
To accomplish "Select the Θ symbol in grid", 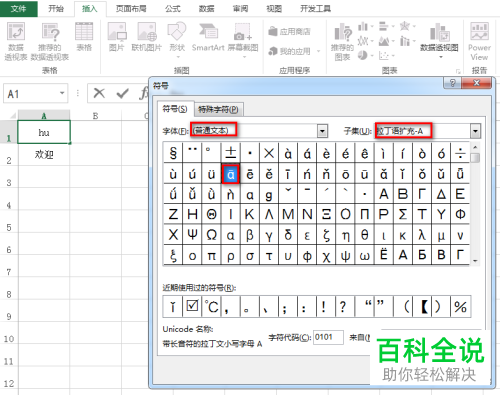I will pos(211,214).
